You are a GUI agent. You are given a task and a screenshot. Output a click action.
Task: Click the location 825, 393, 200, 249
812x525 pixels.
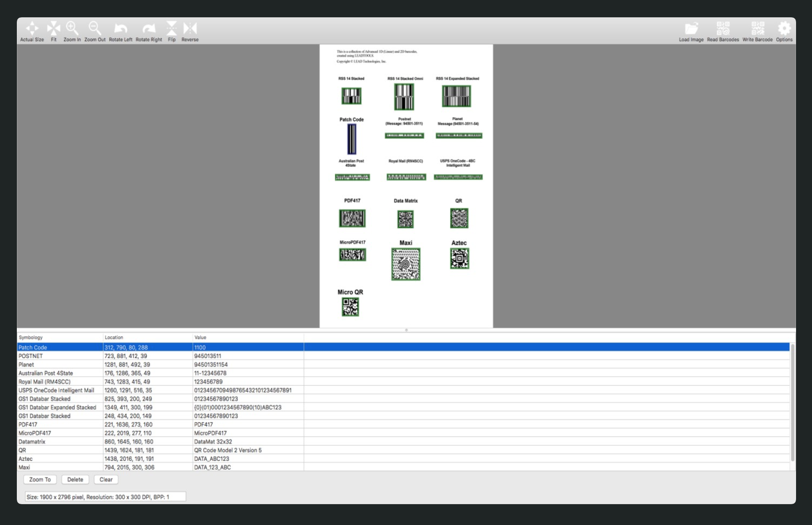point(128,399)
